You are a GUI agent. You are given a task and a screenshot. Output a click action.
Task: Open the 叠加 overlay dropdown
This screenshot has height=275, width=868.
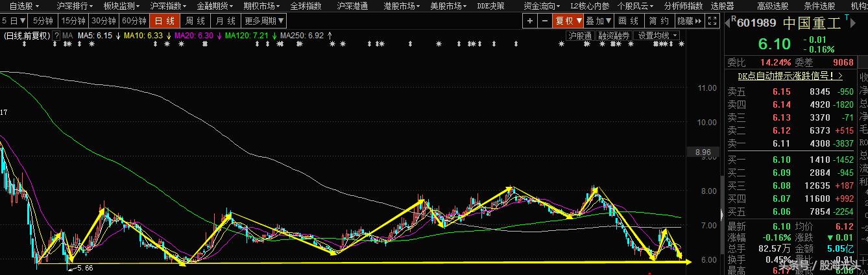pyautogui.click(x=599, y=21)
